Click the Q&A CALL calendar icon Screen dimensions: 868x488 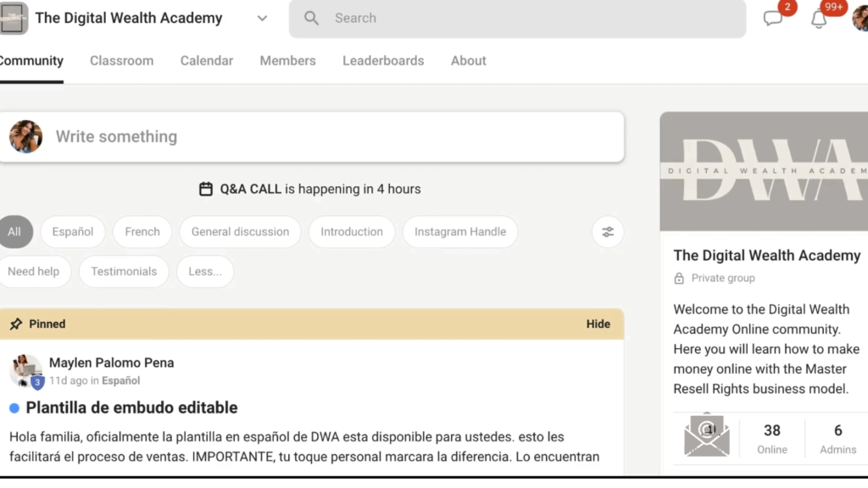point(205,189)
